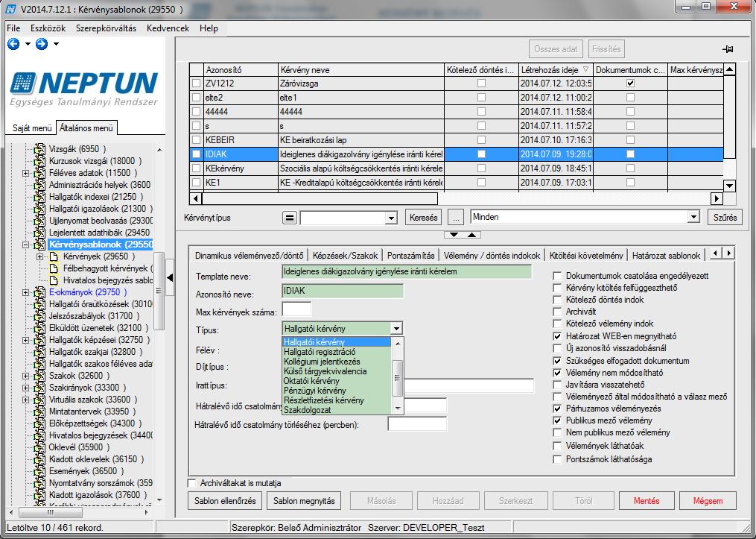Toggle Párhuzamos véleményezés checkbox
Screen dimensions: 756x539
(x=557, y=409)
